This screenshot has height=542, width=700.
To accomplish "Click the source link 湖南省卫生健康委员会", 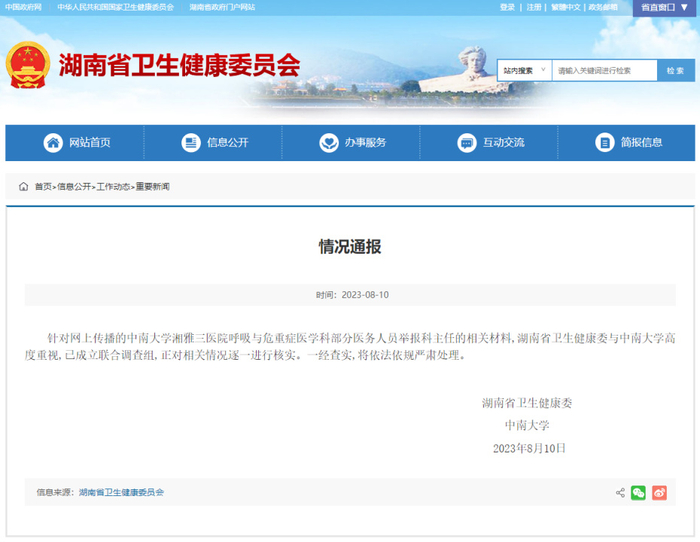I will (x=121, y=492).
